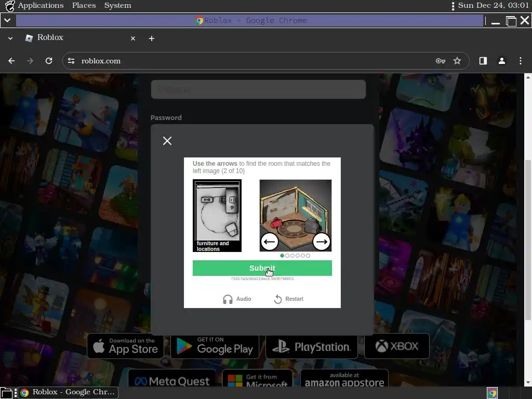This screenshot has height=399, width=532.
Task: Go forward in Chrome
Action: tap(30, 61)
